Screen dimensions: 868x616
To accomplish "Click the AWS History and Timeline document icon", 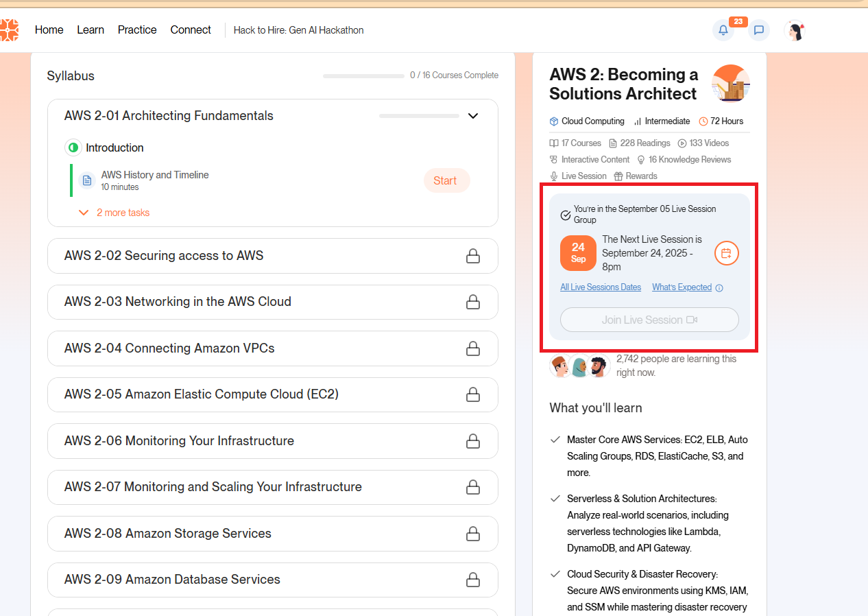I will click(87, 180).
